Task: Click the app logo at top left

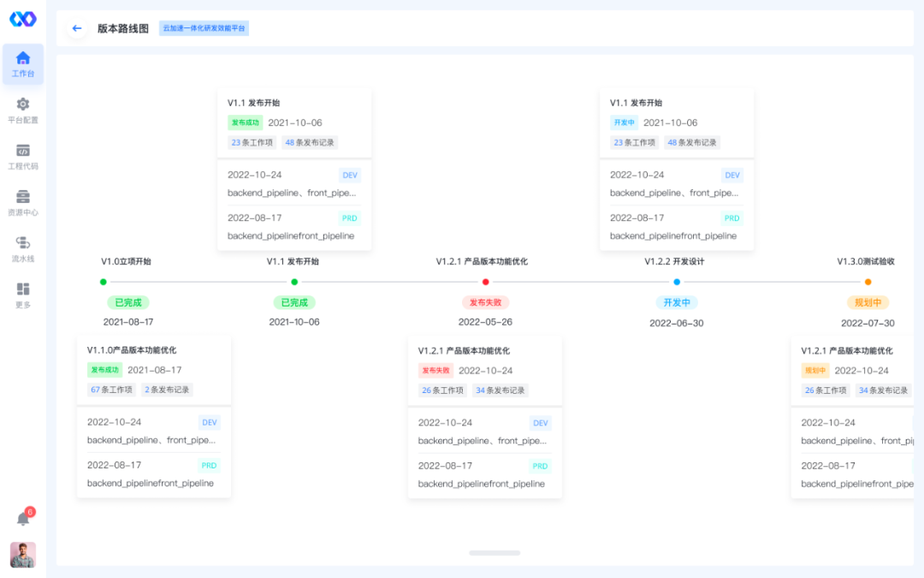Action: [22, 19]
